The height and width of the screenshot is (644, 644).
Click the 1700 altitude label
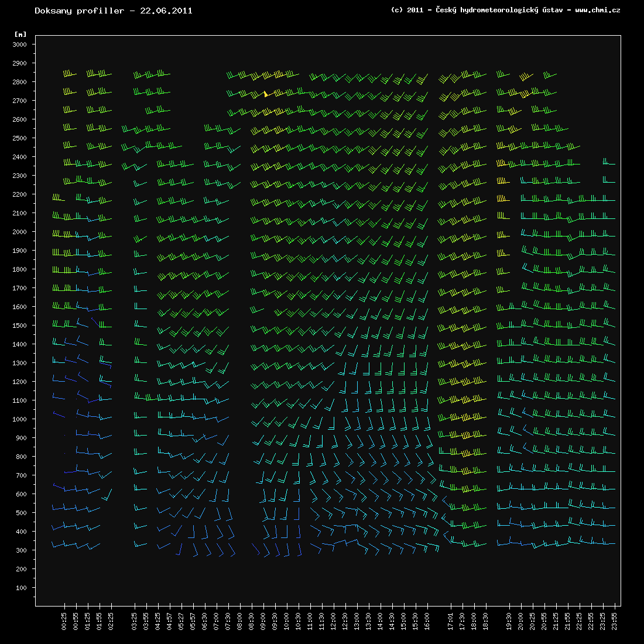click(x=20, y=288)
